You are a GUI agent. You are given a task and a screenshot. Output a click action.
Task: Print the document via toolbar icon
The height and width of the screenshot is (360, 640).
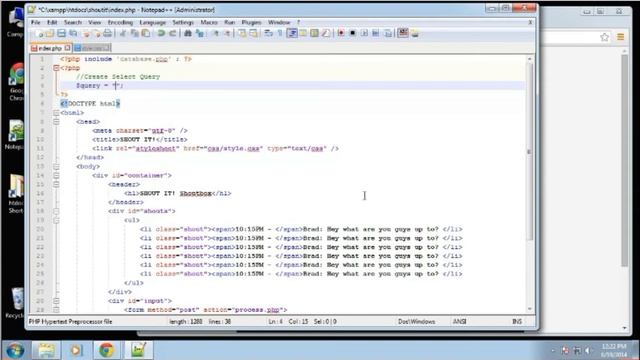(x=107, y=33)
